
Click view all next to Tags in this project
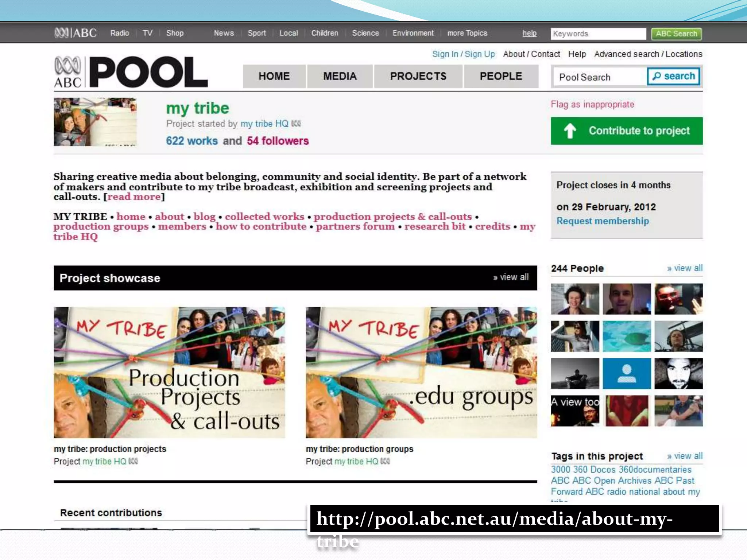685,456
